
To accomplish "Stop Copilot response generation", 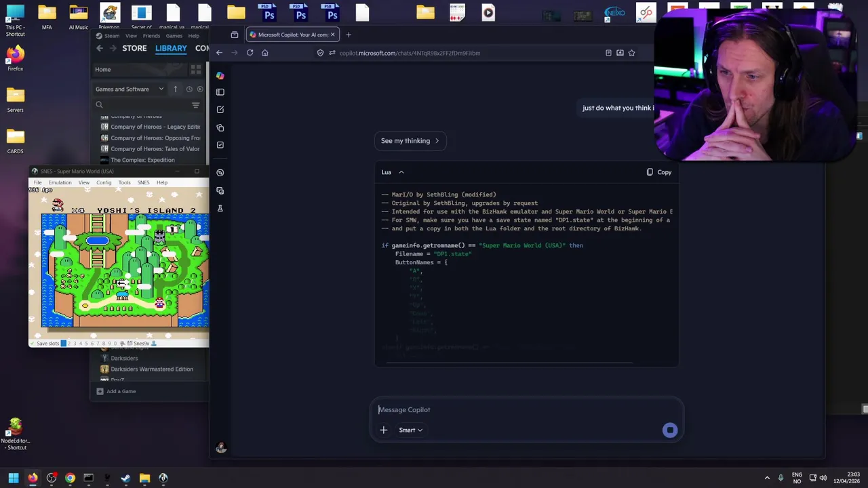I will (x=670, y=430).
